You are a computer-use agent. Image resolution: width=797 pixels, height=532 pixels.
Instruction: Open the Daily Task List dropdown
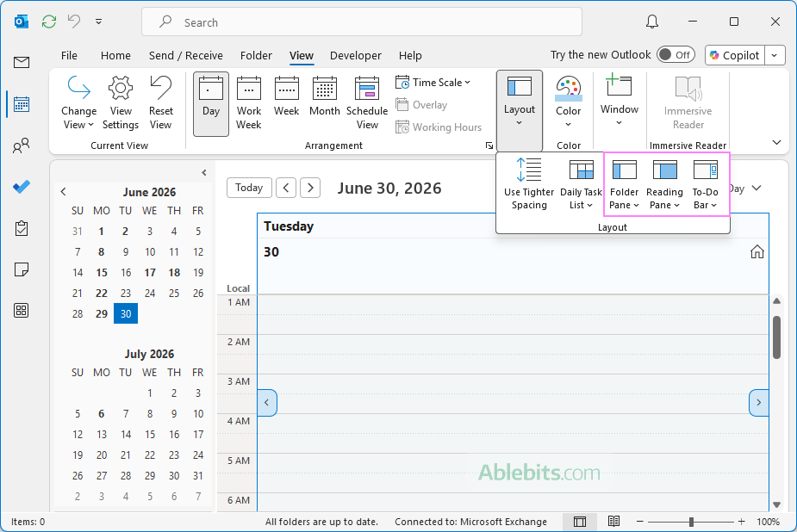coord(581,183)
